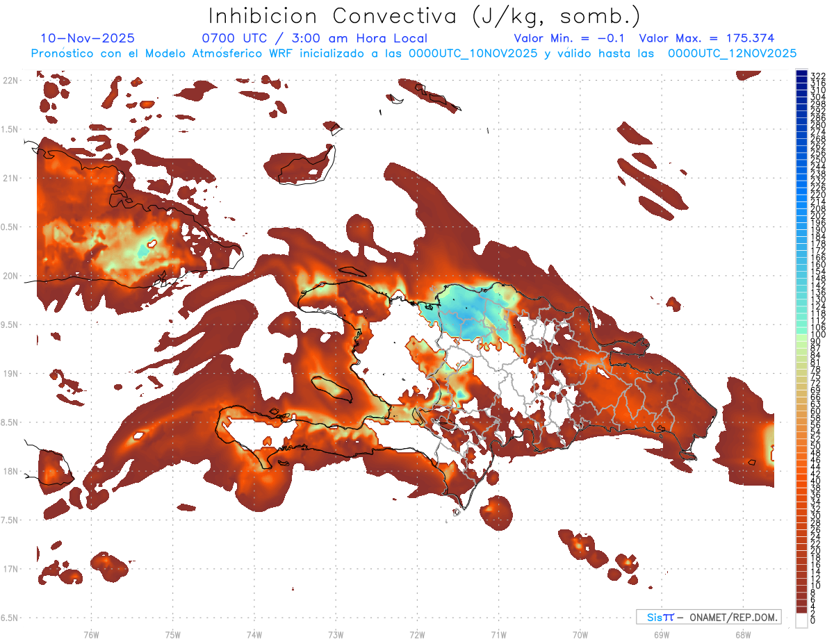Click the '75W' longitude label
The image size is (834, 644).
173,634
